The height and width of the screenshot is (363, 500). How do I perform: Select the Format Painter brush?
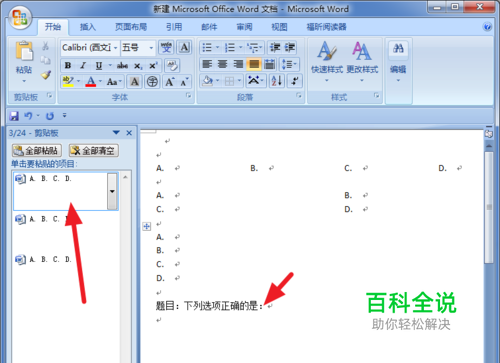pyautogui.click(x=46, y=75)
